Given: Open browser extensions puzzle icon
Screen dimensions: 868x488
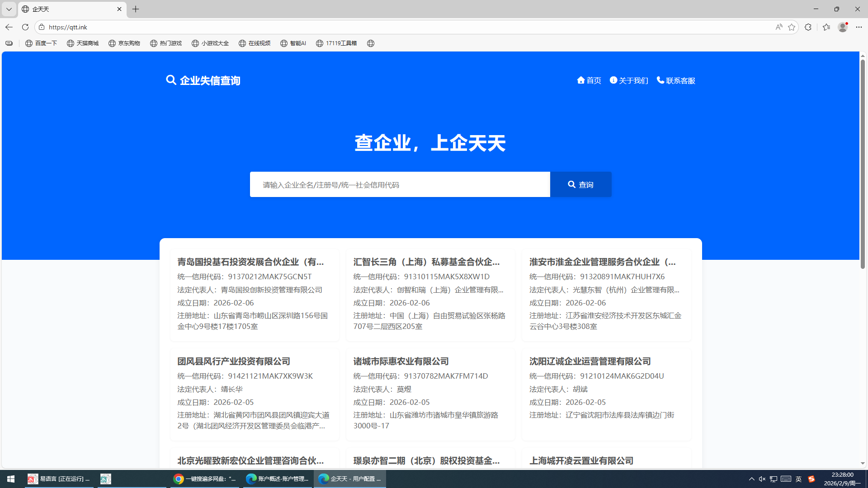Looking at the screenshot, I should click(x=808, y=27).
